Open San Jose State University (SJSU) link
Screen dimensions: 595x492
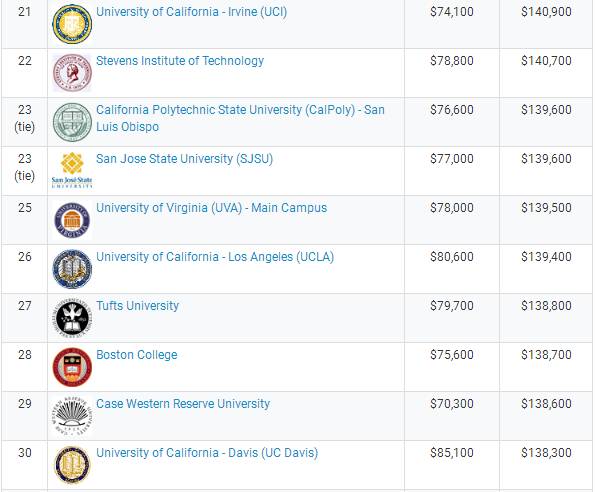[184, 159]
